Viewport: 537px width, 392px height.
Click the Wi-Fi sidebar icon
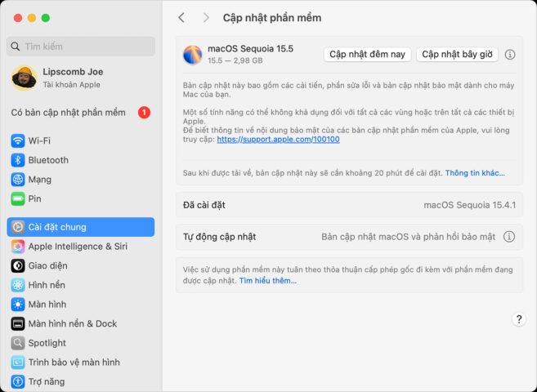(x=17, y=140)
